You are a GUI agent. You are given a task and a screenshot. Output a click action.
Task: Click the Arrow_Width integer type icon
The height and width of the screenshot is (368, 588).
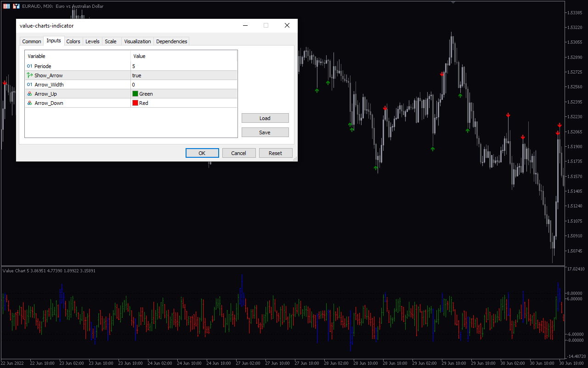coord(30,85)
